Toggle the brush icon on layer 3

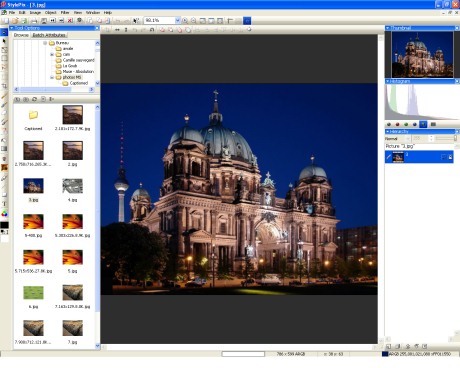click(x=389, y=157)
